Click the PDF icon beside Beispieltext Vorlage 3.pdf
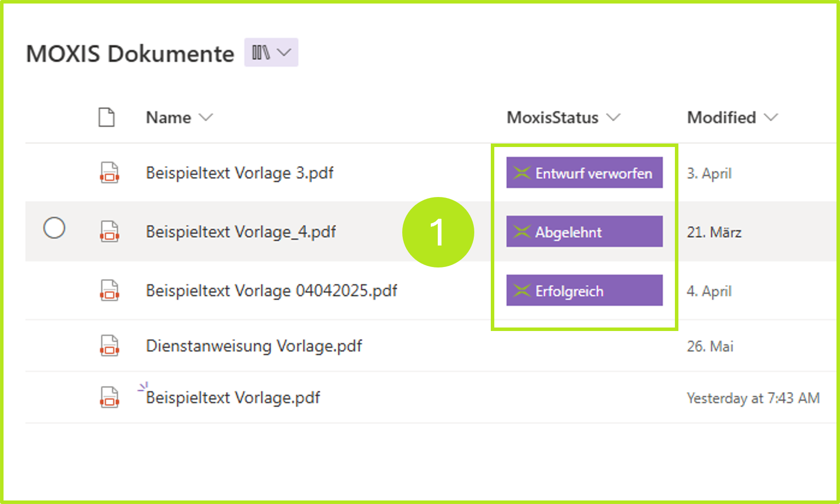The height and width of the screenshot is (504, 840). click(109, 172)
